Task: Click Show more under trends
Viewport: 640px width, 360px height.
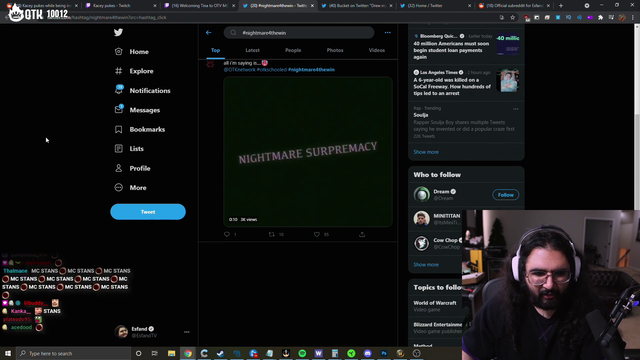Action: (x=426, y=152)
